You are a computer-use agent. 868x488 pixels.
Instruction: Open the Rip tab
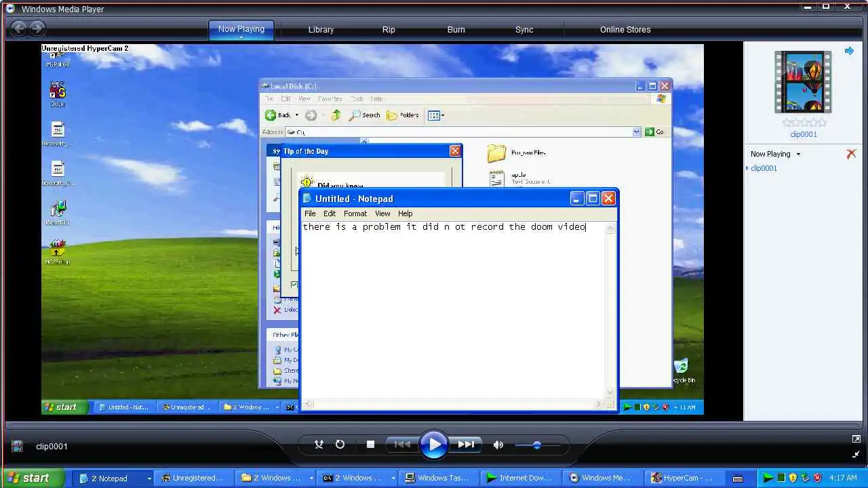point(389,30)
